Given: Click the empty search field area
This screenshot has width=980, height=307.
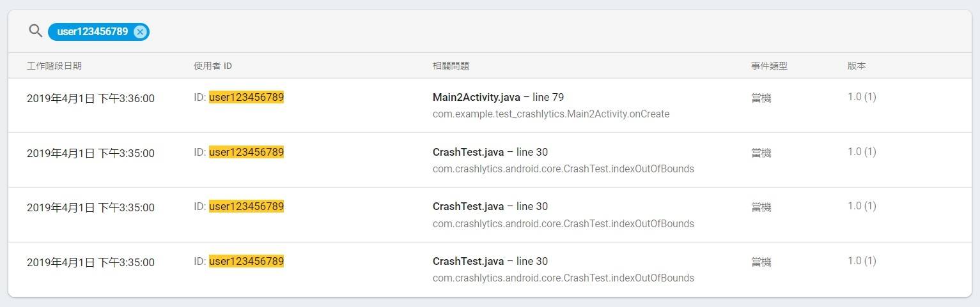Looking at the screenshot, I should 511,31.
